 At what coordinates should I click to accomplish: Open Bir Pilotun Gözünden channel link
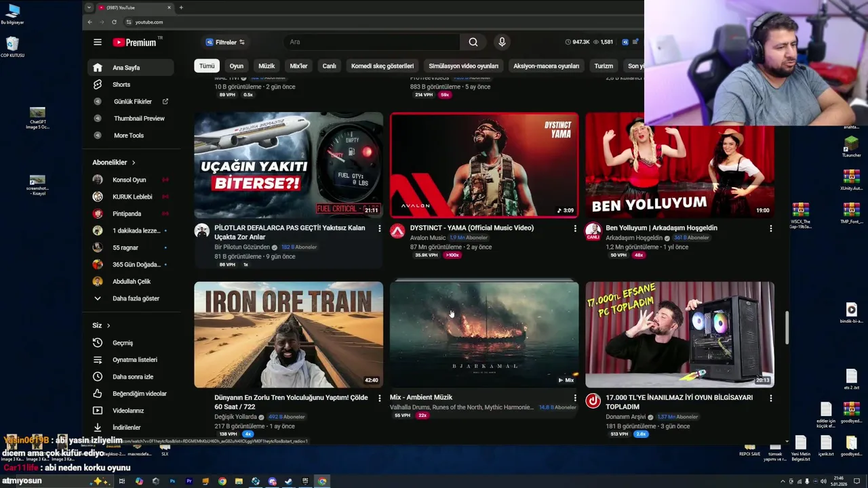pos(242,247)
